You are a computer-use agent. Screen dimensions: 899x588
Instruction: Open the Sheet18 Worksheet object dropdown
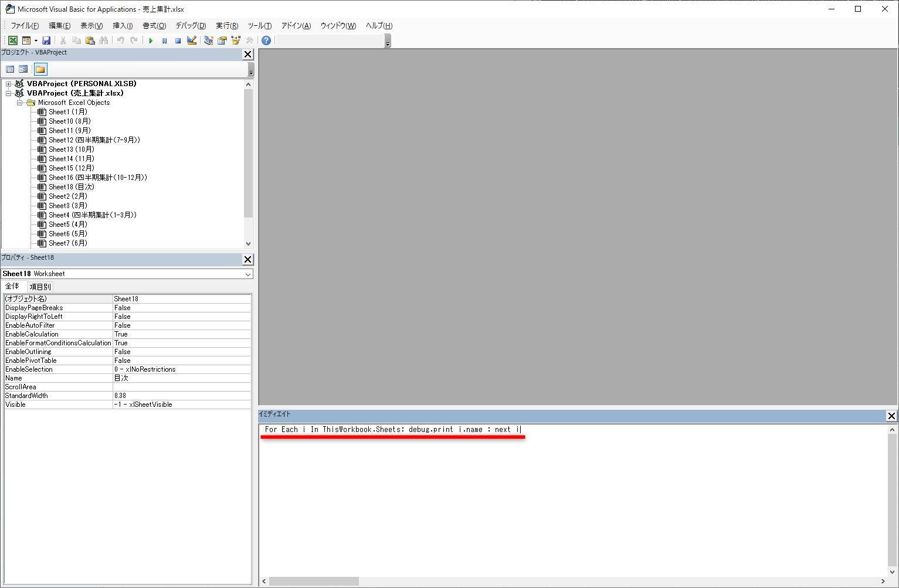[x=247, y=274]
